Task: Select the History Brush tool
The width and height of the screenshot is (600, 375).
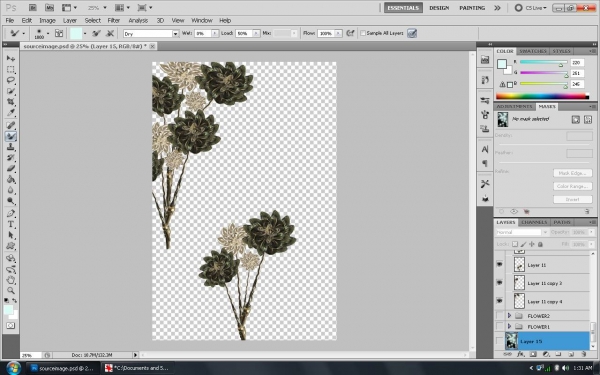Action: point(11,157)
